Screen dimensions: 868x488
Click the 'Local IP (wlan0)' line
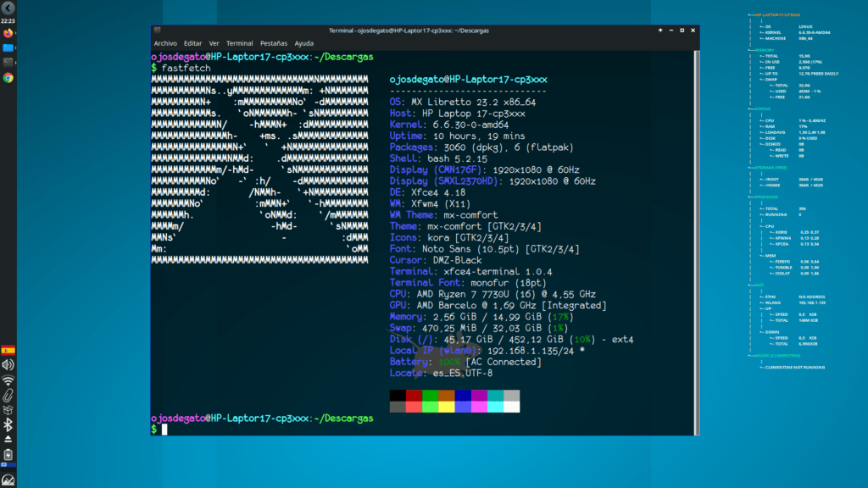click(x=487, y=351)
